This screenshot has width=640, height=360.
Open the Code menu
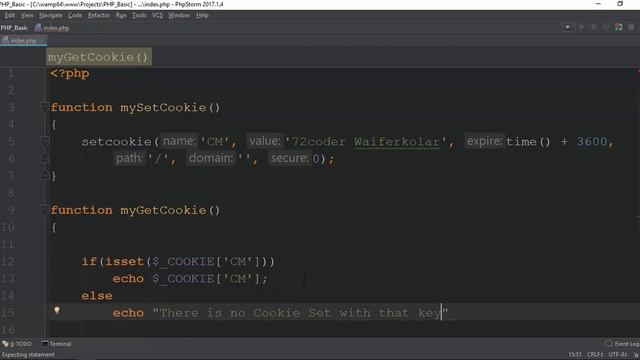(x=75, y=16)
